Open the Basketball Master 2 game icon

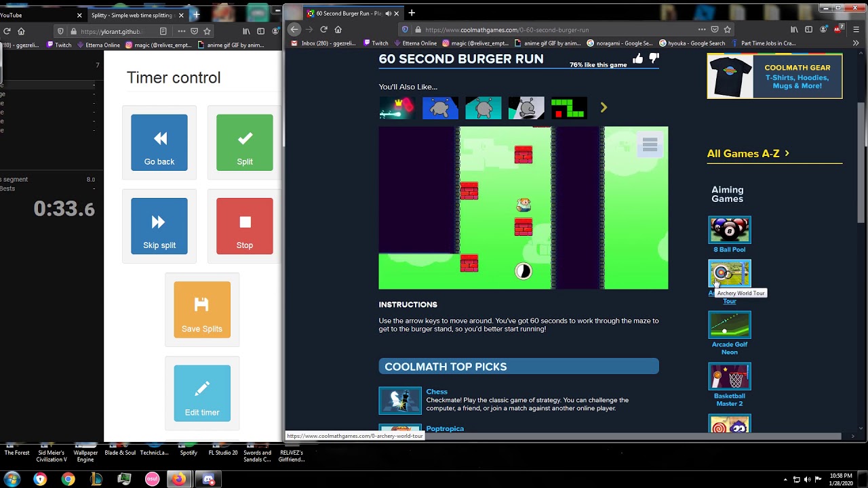coord(730,376)
